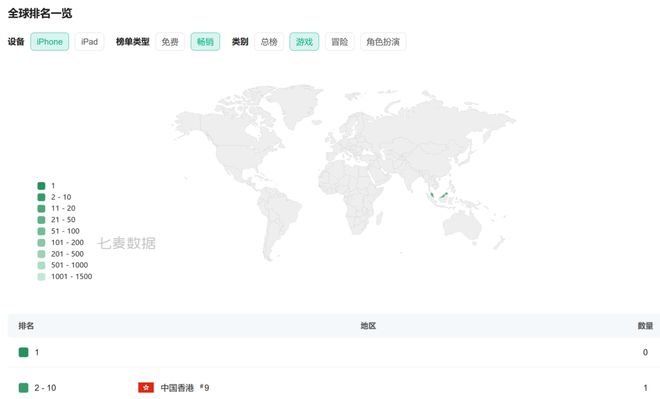Screen dimensions: 660x399
Task: Click the Hong Kong flag icon
Action: click(146, 387)
